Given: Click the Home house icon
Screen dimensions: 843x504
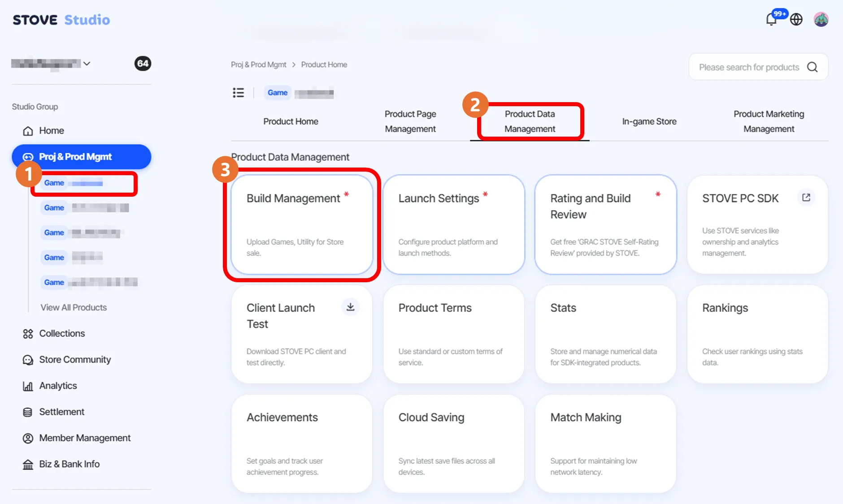Looking at the screenshot, I should [28, 131].
